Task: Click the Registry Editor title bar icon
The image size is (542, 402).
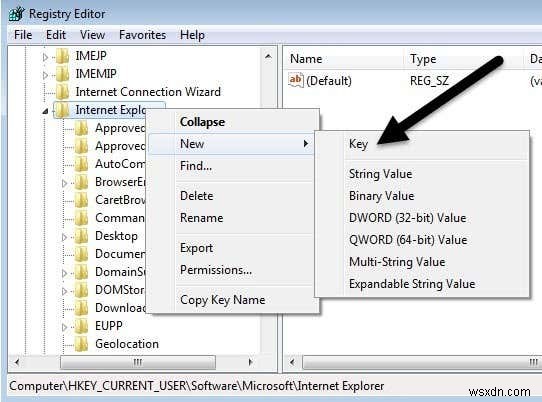Action: [x=17, y=14]
